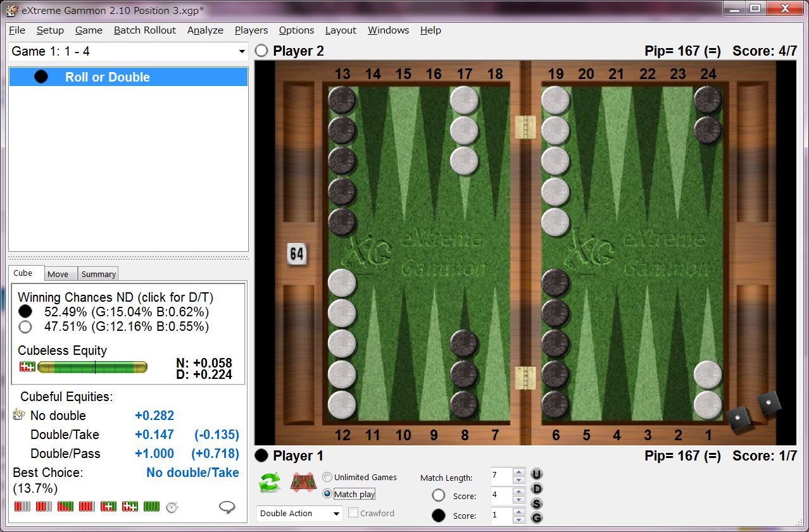The image size is (809, 532).
Task: Open the Players menu
Action: point(251,30)
